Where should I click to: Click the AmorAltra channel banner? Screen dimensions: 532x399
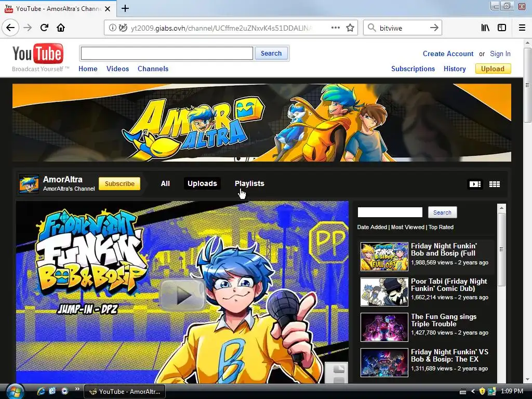click(262, 123)
